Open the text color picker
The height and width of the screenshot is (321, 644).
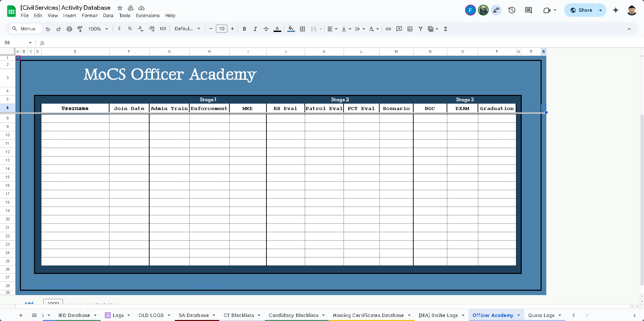pyautogui.click(x=277, y=29)
